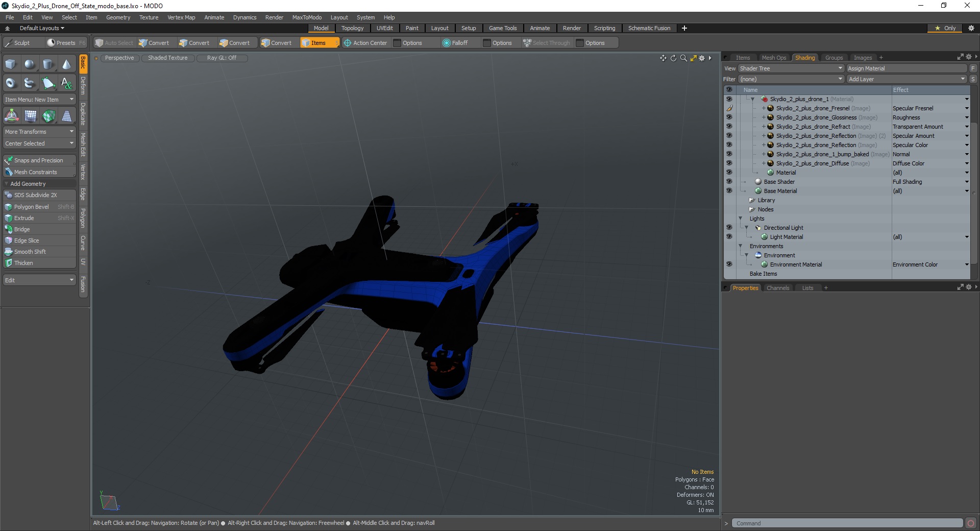This screenshot has width=980, height=531.
Task: Activate the Transform tool icon
Action: coord(11,116)
